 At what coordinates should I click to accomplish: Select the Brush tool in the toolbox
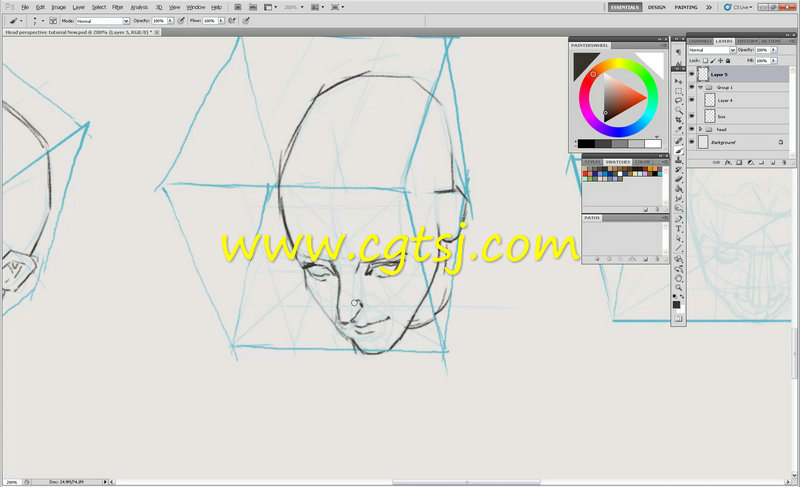coord(678,150)
